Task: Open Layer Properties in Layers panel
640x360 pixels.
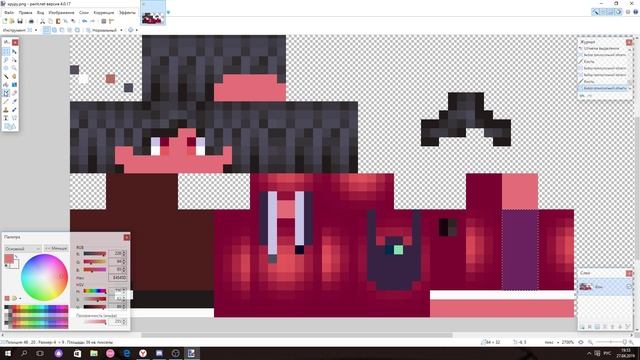Action: point(628,327)
